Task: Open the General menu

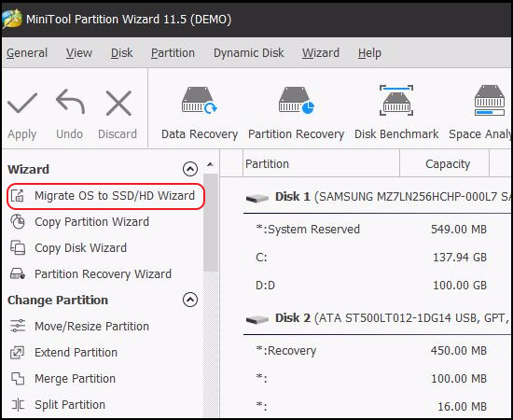Action: 27,52
